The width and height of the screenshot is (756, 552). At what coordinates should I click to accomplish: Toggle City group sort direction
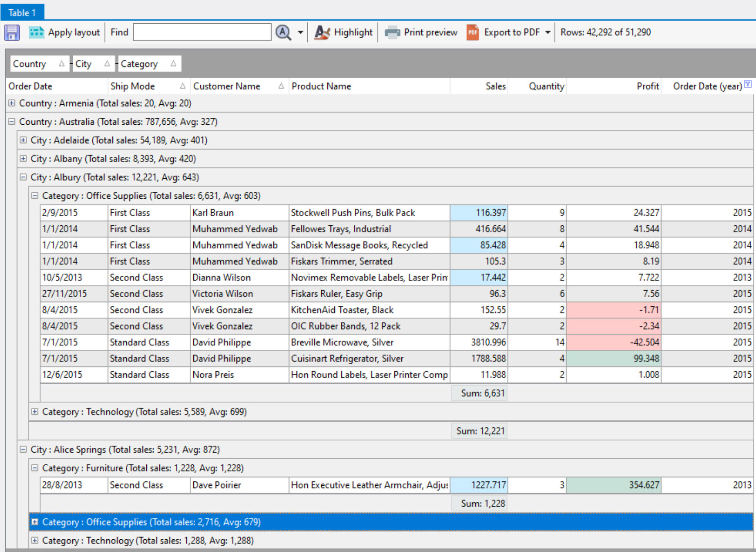(x=107, y=64)
